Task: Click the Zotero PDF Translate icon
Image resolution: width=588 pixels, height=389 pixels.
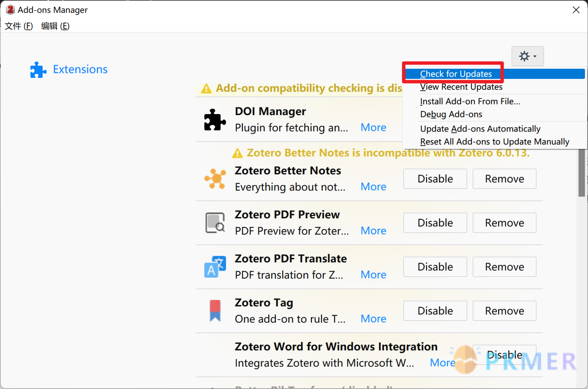Action: click(x=215, y=267)
